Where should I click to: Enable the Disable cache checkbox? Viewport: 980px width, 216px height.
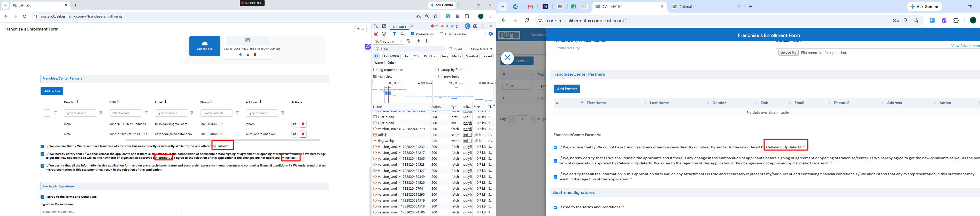441,34
